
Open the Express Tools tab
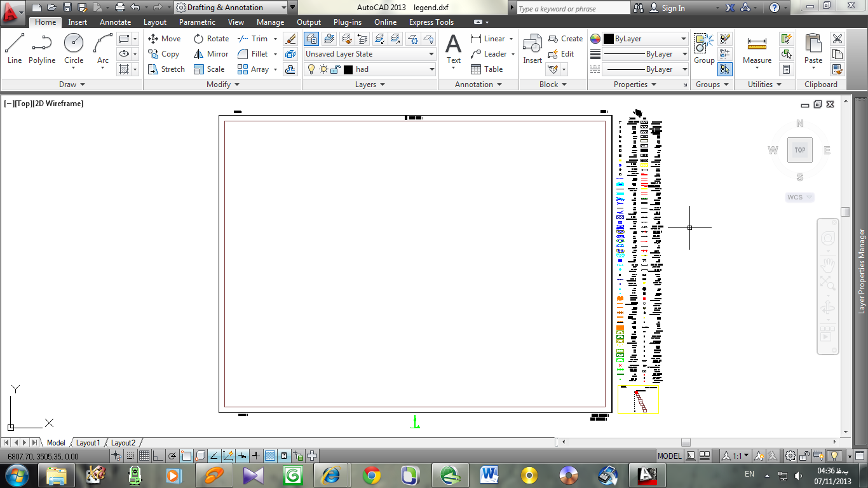[x=431, y=22]
